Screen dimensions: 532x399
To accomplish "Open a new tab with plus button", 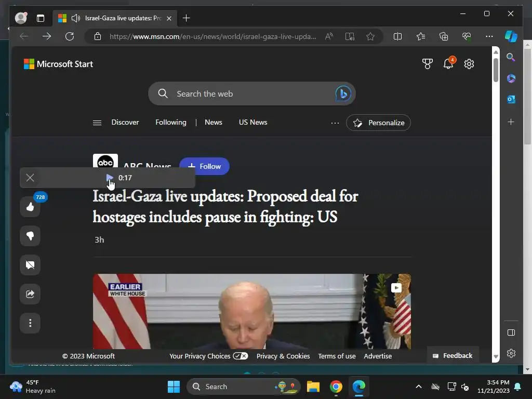I will pyautogui.click(x=187, y=18).
